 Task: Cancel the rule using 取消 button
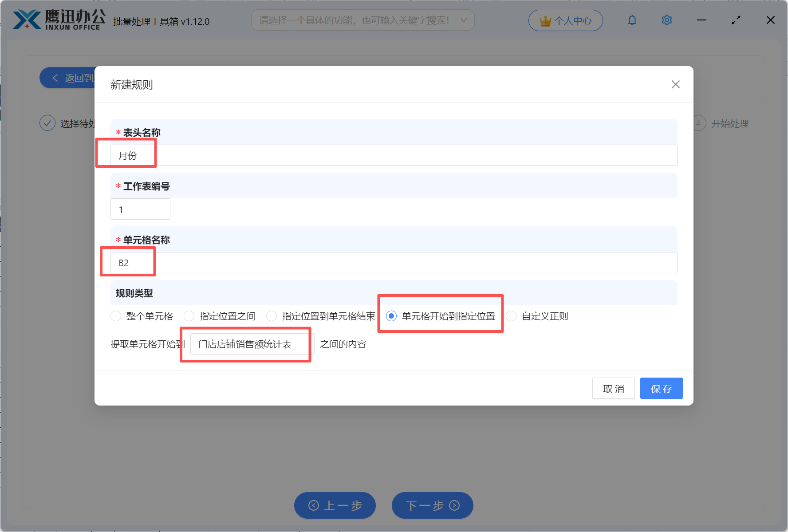click(613, 388)
